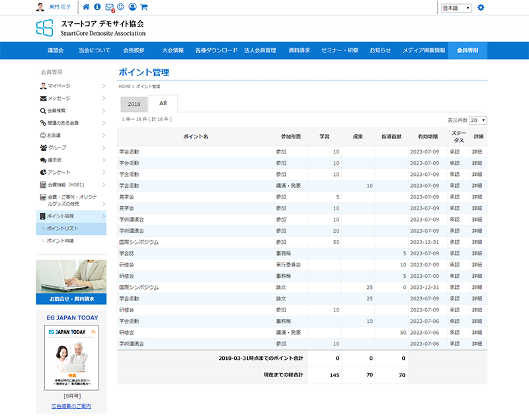Select the All tab
Viewport: 529px width, 420px height.
point(163,104)
